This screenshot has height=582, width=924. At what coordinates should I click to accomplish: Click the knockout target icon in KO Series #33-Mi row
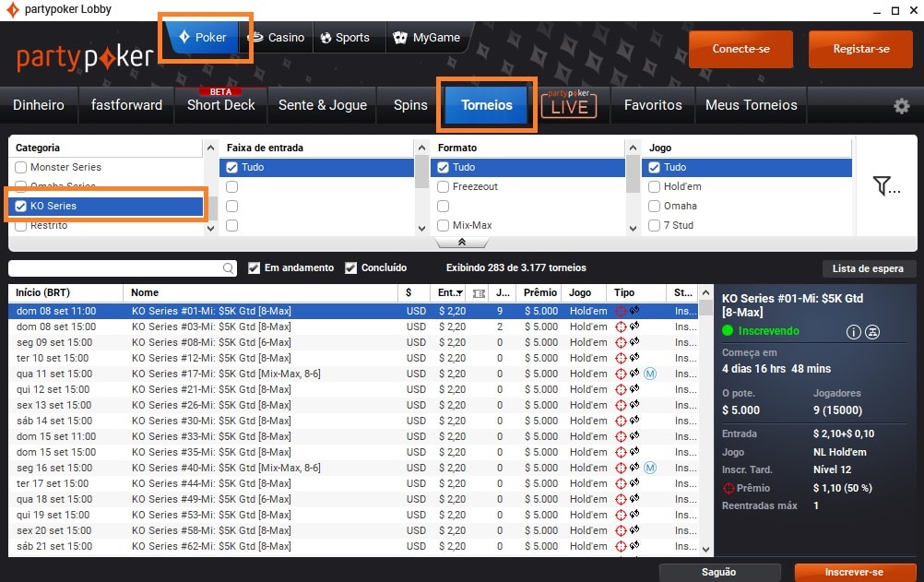point(621,436)
